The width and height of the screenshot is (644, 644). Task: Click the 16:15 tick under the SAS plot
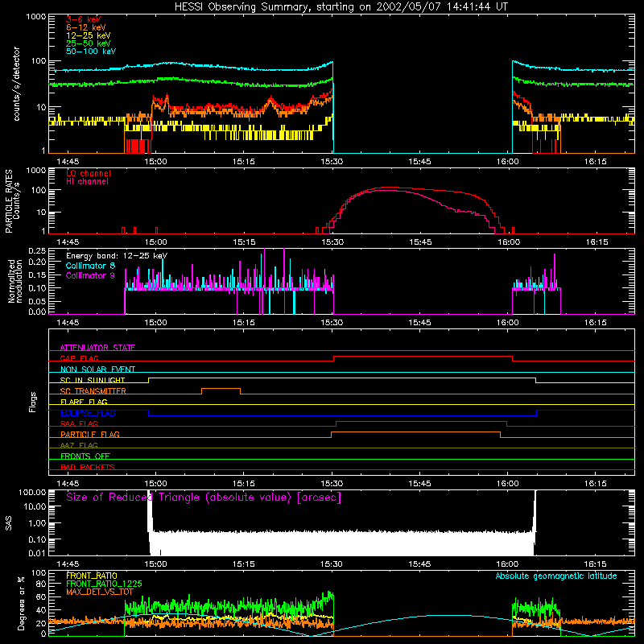click(x=596, y=564)
